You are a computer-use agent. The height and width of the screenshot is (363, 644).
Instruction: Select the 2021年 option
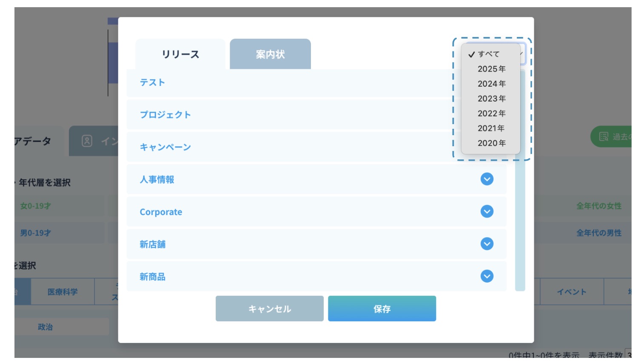[491, 128]
